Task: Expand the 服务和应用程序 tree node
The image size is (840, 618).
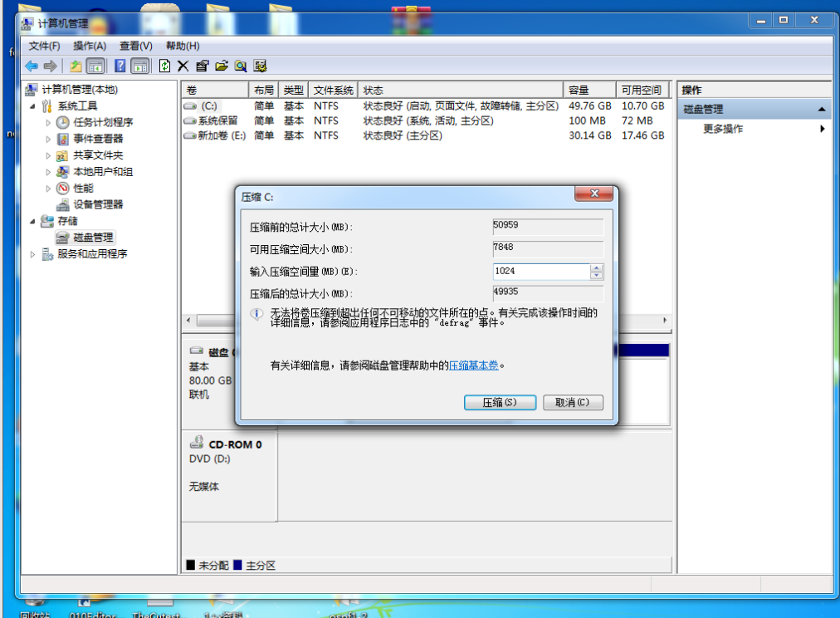Action: tap(33, 254)
